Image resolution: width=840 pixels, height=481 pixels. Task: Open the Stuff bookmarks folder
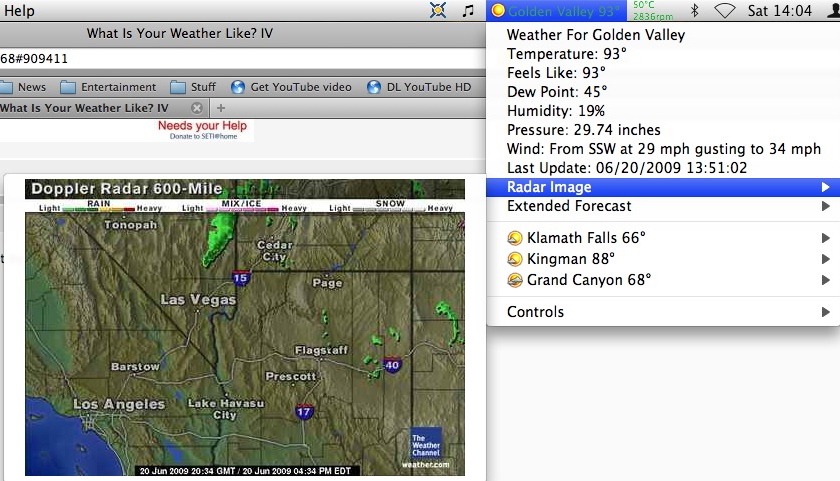pyautogui.click(x=193, y=87)
